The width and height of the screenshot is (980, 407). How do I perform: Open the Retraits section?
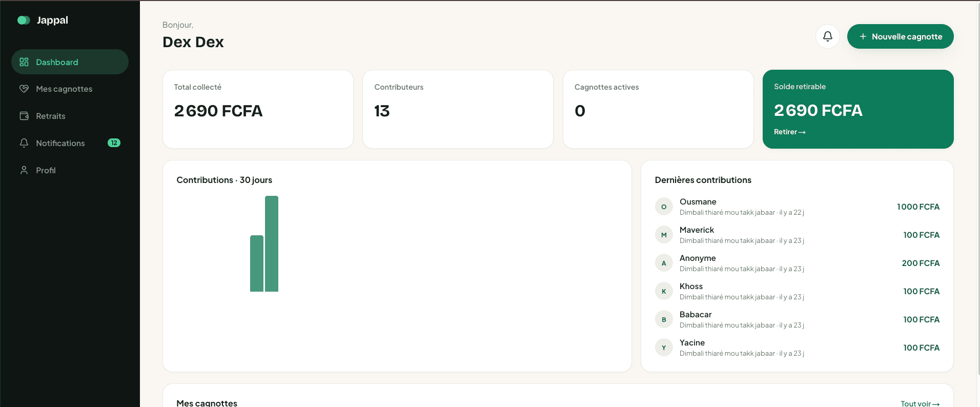(x=70, y=116)
